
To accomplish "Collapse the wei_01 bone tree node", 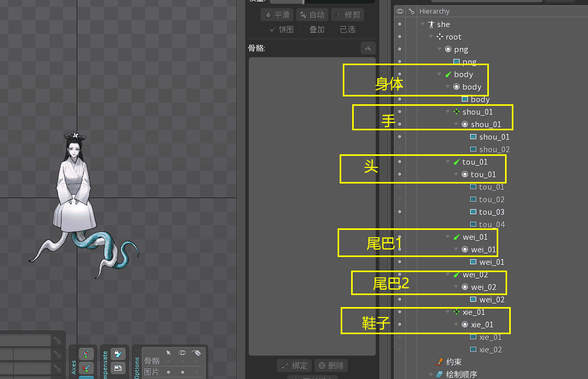I will click(x=448, y=237).
